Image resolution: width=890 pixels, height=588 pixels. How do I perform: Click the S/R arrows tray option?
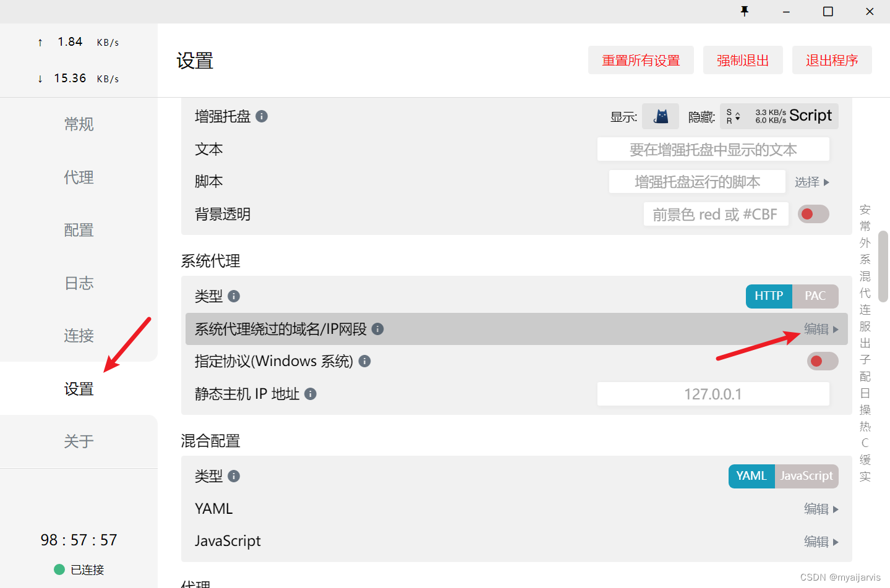[733, 116]
